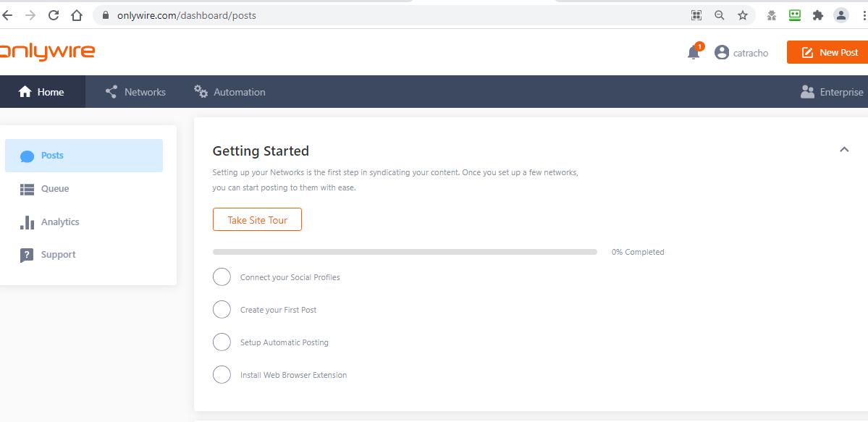The height and width of the screenshot is (422, 868).
Task: Collapse the Getting Started panel chevron
Action: [844, 149]
